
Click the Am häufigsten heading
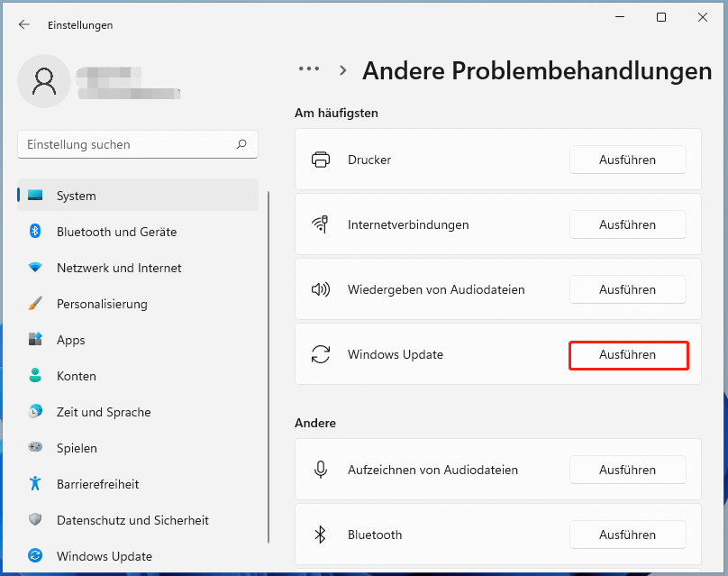(x=336, y=113)
